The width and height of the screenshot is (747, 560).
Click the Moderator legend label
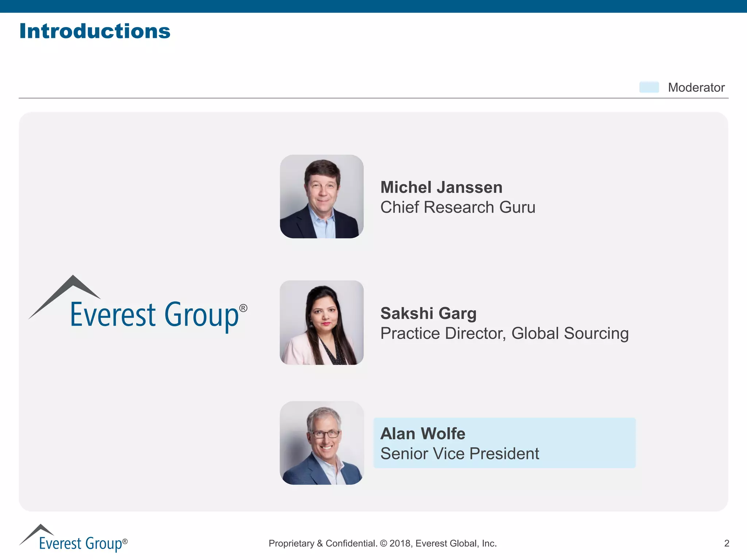(696, 87)
